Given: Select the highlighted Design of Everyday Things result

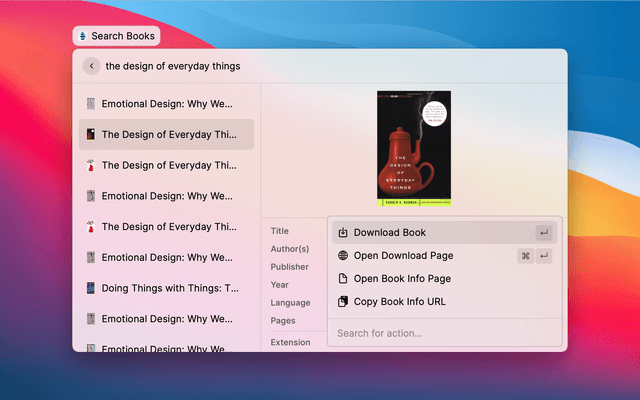Looking at the screenshot, I should [x=168, y=134].
